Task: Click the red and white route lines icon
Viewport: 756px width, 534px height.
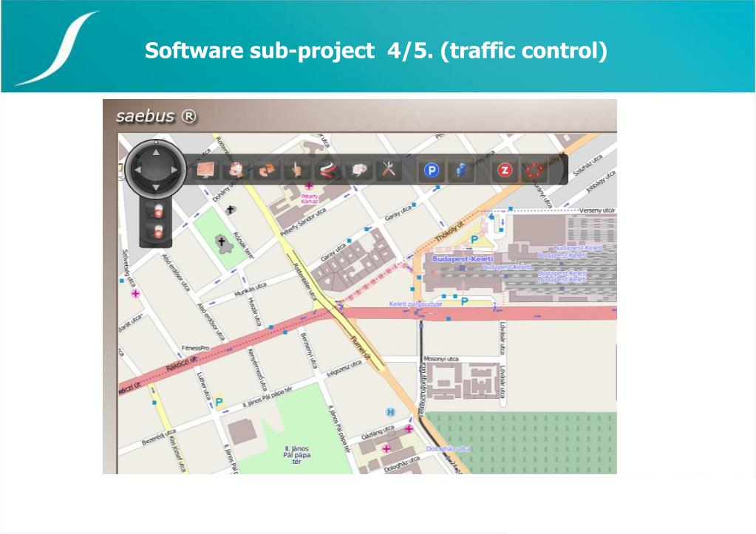Action: [x=327, y=170]
